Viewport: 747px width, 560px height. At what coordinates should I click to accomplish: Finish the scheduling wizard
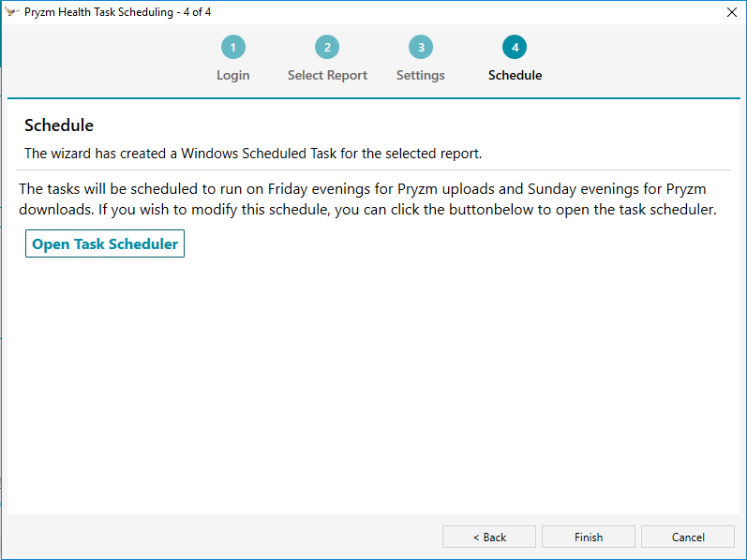pyautogui.click(x=589, y=538)
